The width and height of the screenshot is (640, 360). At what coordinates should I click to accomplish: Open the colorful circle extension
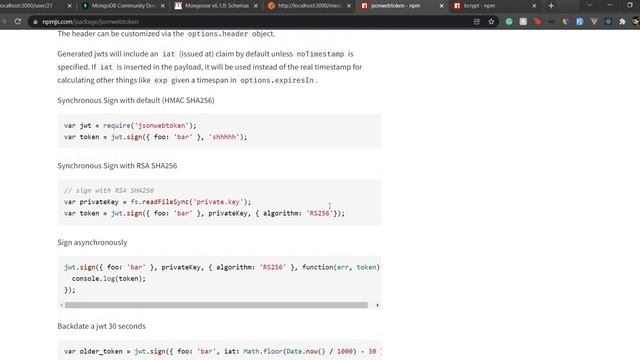(566, 22)
